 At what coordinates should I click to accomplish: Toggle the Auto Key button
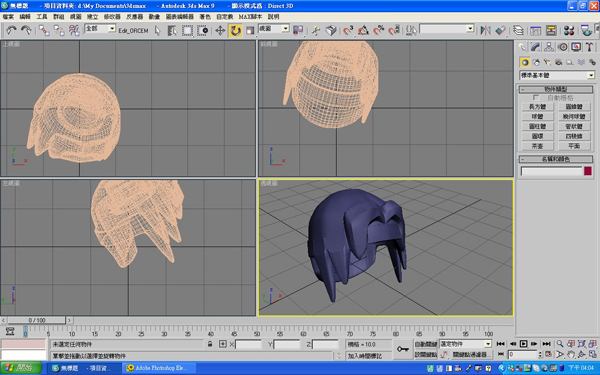[x=426, y=344]
